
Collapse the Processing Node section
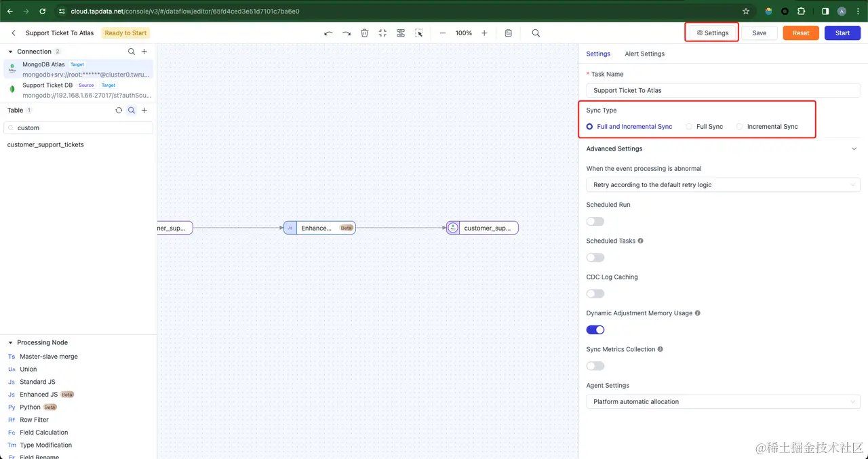(x=11, y=342)
